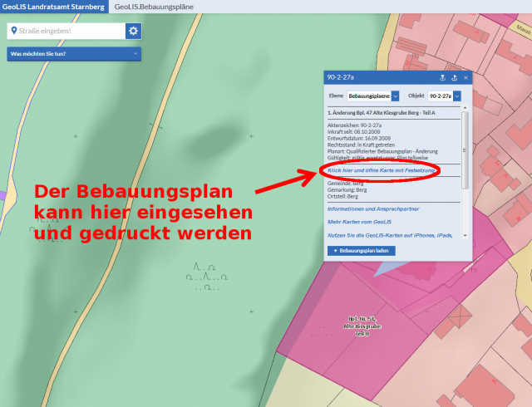This screenshot has width=532, height=407.
Task: Click the flag marker icon in popup header
Action: (x=455, y=78)
